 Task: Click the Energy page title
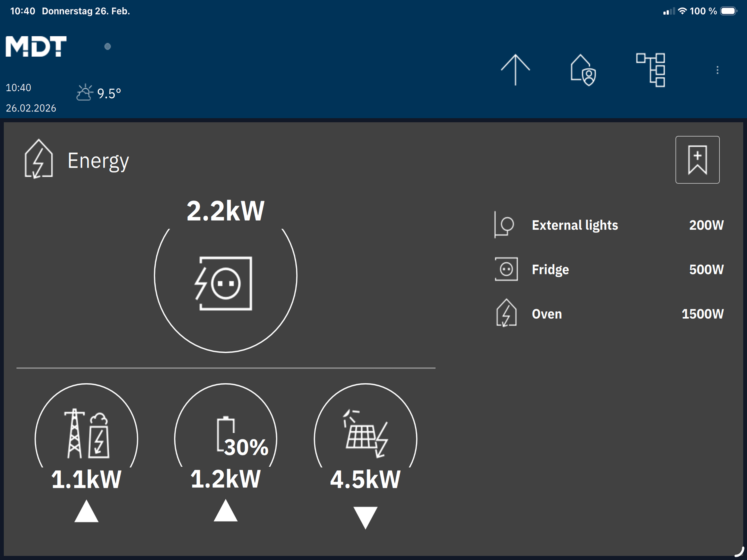[98, 161]
